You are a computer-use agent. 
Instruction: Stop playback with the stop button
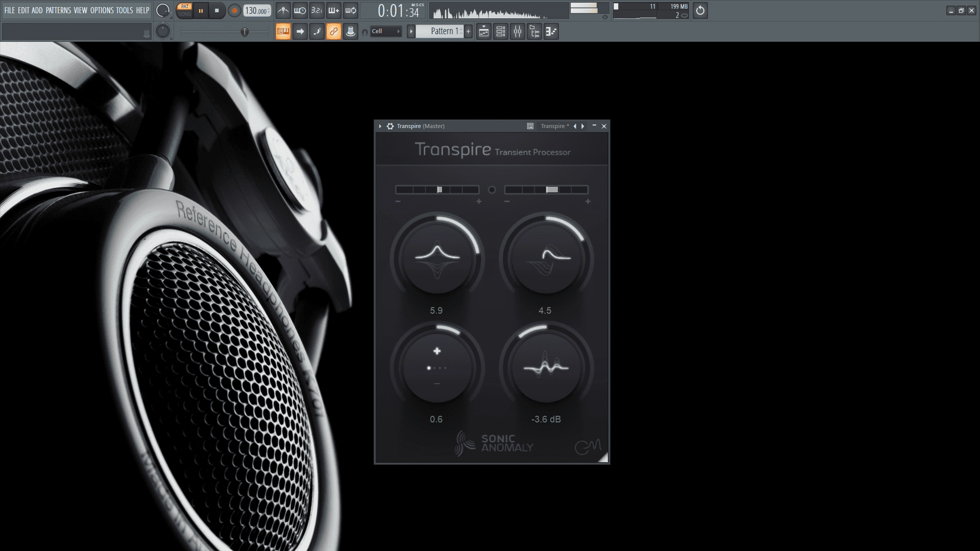pos(217,11)
